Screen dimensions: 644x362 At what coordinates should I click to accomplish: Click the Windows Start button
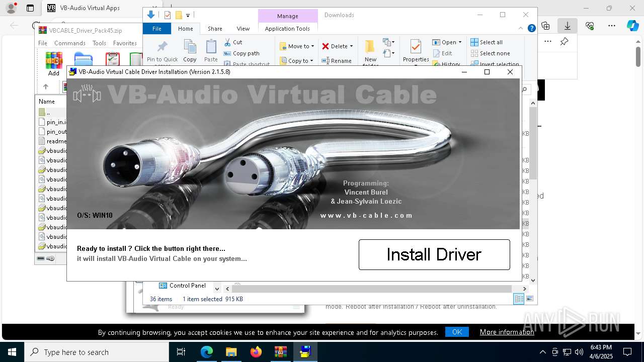pyautogui.click(x=12, y=352)
